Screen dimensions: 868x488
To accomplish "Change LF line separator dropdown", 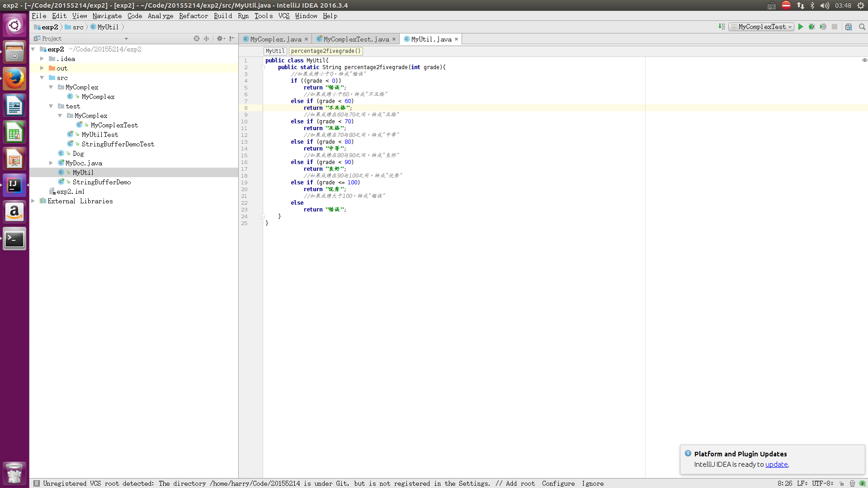I will (802, 483).
